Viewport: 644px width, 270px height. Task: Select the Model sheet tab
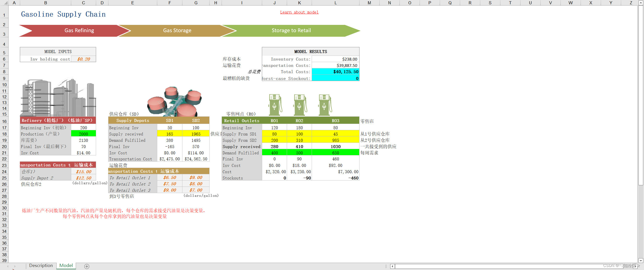tap(66, 265)
